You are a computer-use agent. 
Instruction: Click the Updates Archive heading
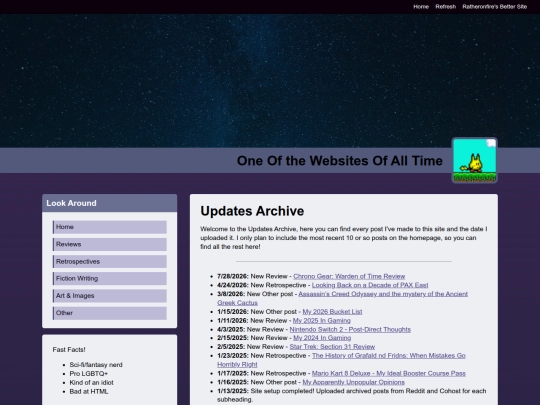click(252, 211)
